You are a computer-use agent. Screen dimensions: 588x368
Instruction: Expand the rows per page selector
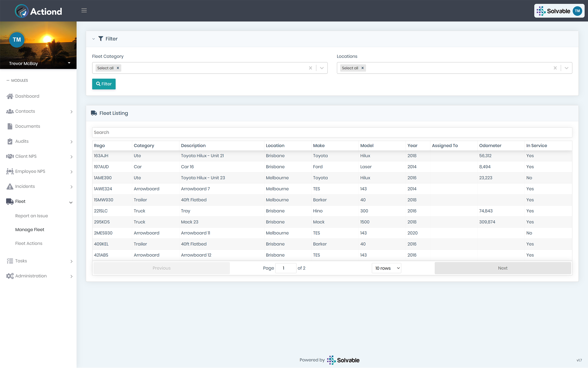click(x=386, y=268)
